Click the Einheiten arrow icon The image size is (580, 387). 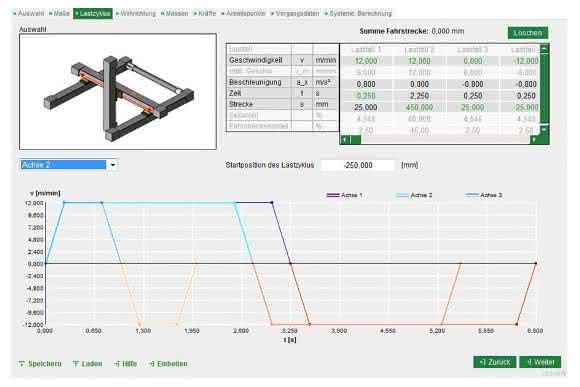[151, 364]
